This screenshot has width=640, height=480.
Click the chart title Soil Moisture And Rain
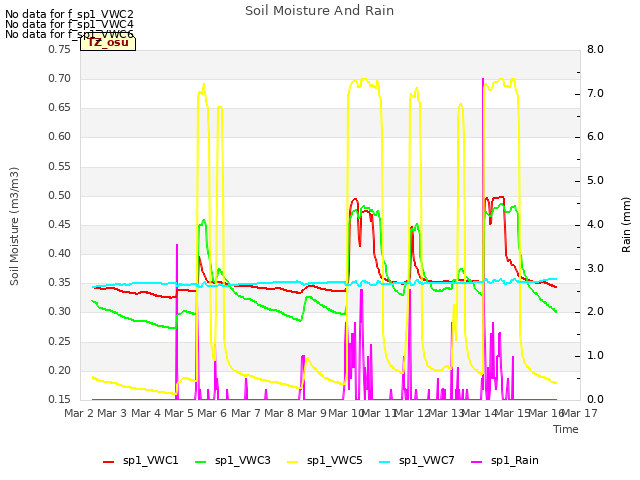click(x=320, y=11)
